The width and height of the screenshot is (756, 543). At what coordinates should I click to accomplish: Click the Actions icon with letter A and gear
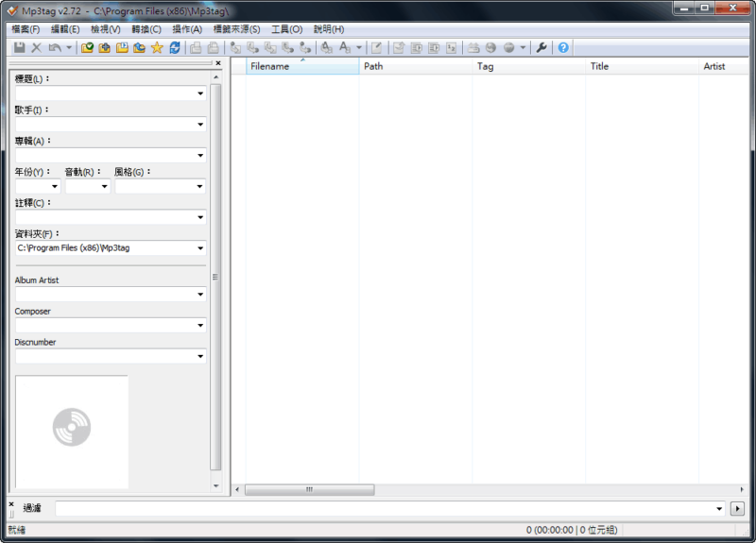(x=327, y=48)
